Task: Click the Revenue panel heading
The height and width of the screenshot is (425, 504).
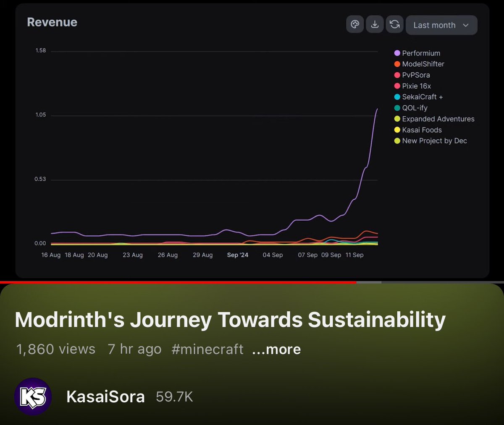Action: [x=52, y=22]
